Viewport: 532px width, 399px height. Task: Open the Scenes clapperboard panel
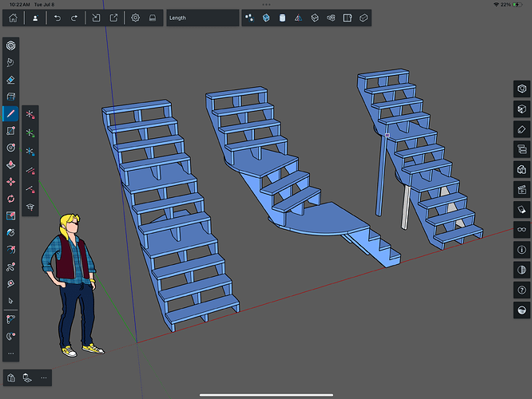click(x=522, y=190)
